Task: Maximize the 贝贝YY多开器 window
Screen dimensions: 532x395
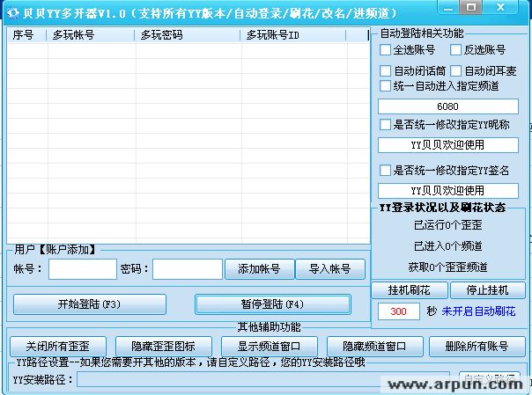Action: 471,7
